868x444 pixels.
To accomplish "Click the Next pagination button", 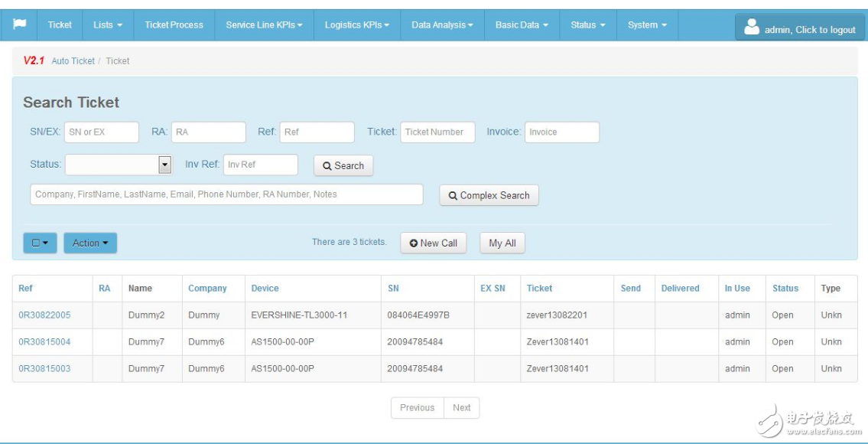I will [462, 407].
